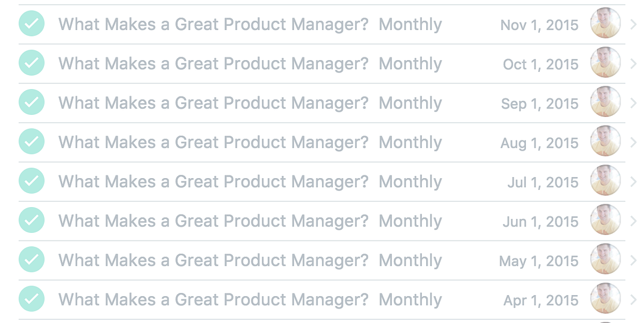Click the checkmark icon on the Sep 1 row

[x=31, y=102]
